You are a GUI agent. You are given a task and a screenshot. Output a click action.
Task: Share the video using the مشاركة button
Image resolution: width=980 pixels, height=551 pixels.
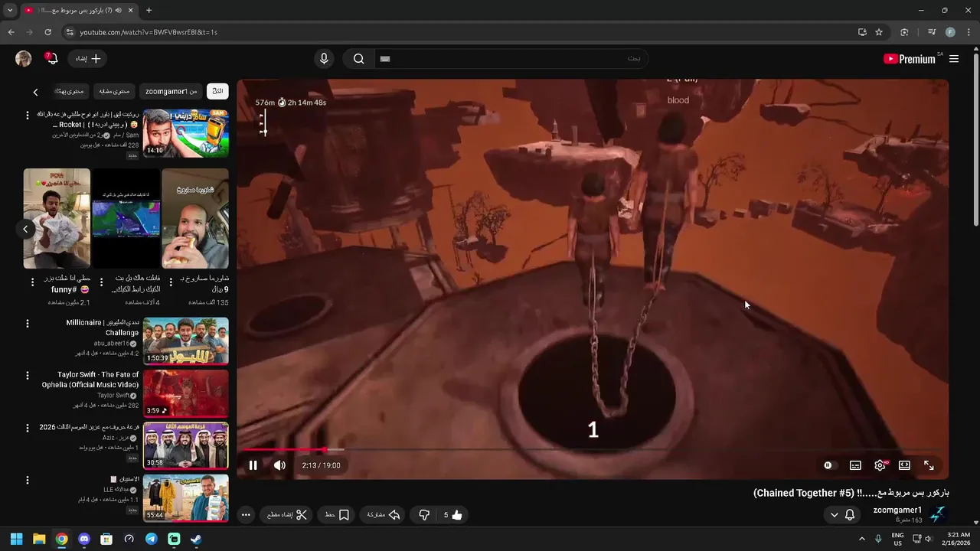[384, 515]
